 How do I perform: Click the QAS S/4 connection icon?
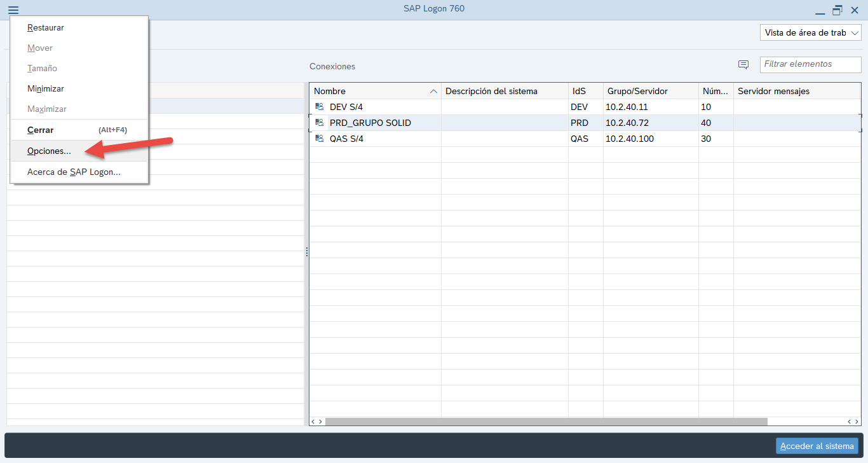[320, 139]
